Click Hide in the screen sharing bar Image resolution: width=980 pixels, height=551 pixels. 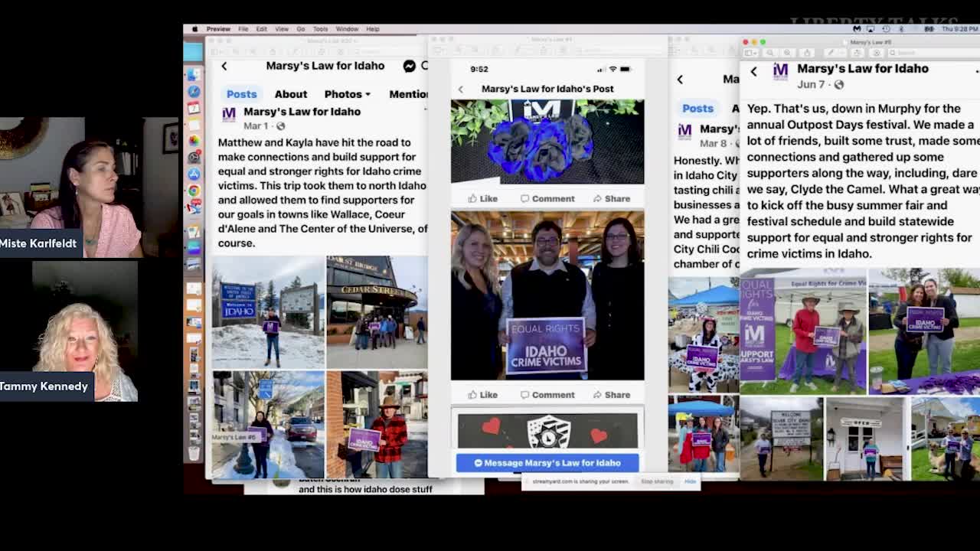point(690,481)
